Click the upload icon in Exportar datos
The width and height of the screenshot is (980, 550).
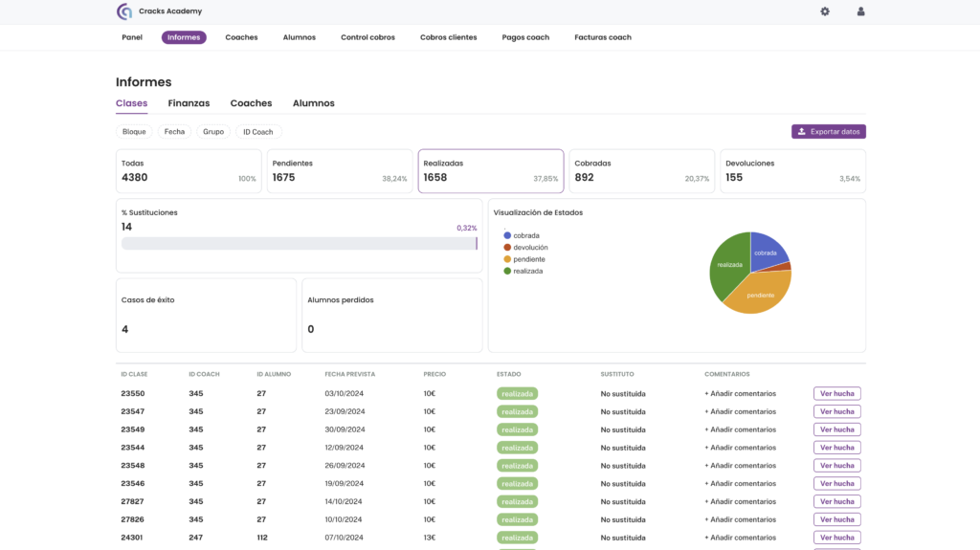coord(801,132)
